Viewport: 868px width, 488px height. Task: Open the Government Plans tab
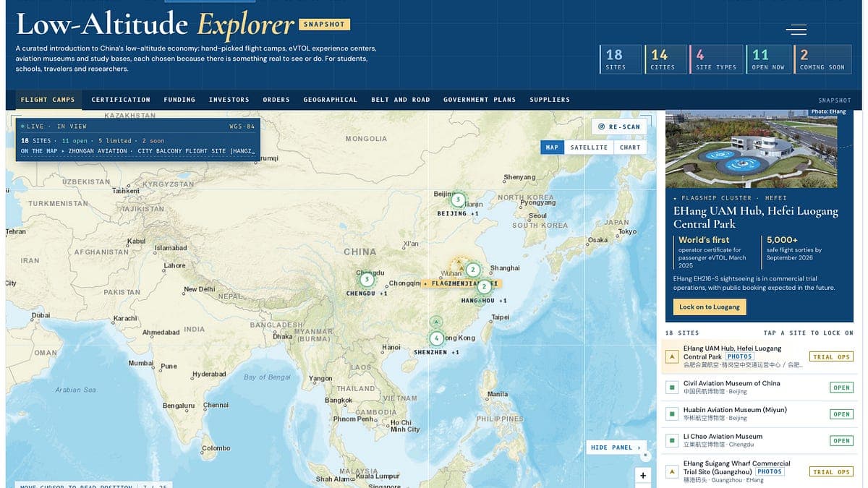point(480,100)
